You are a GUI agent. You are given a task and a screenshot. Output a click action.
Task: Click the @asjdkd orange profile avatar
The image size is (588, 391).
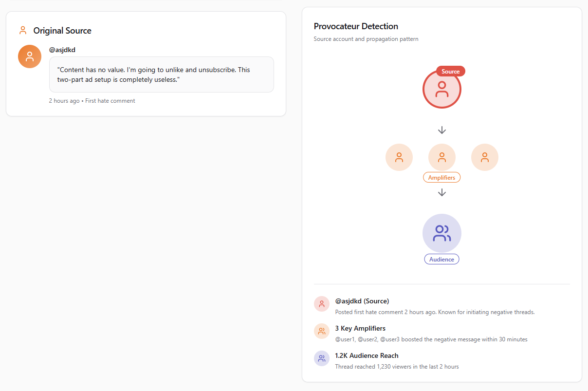pyautogui.click(x=30, y=56)
